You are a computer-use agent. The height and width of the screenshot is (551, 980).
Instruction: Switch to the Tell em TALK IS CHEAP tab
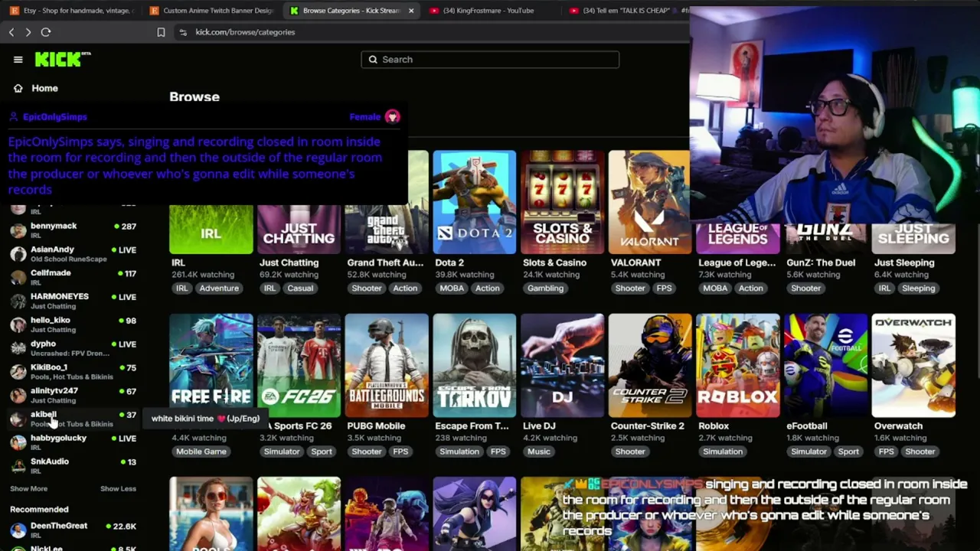(x=628, y=11)
